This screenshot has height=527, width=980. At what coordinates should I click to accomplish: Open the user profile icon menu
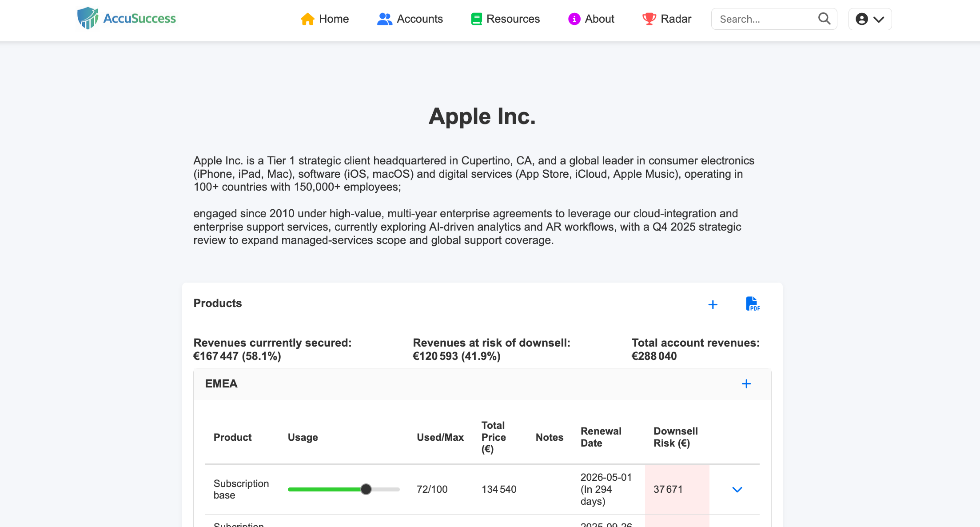point(862,19)
